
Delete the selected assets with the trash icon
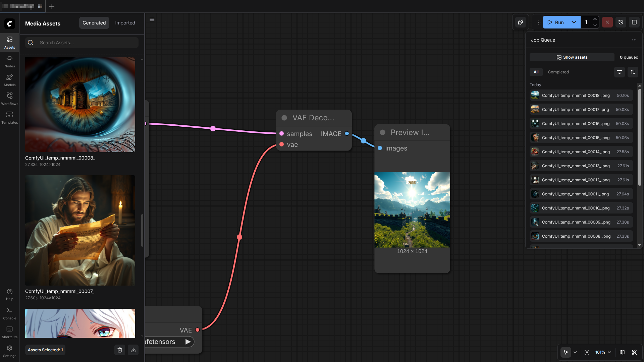120,350
